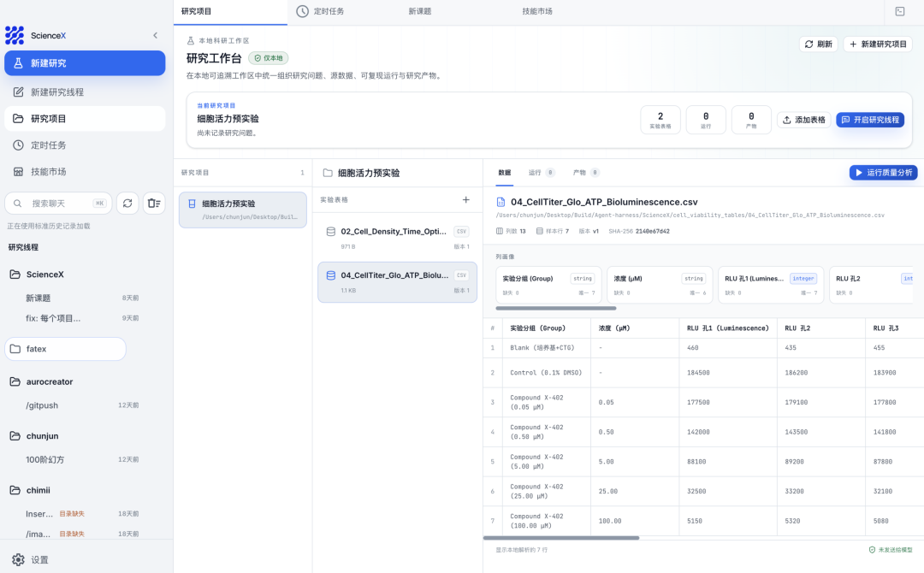Viewport: 924px width, 573px height.
Task: Open the 新课题 thread
Action: pos(82,298)
